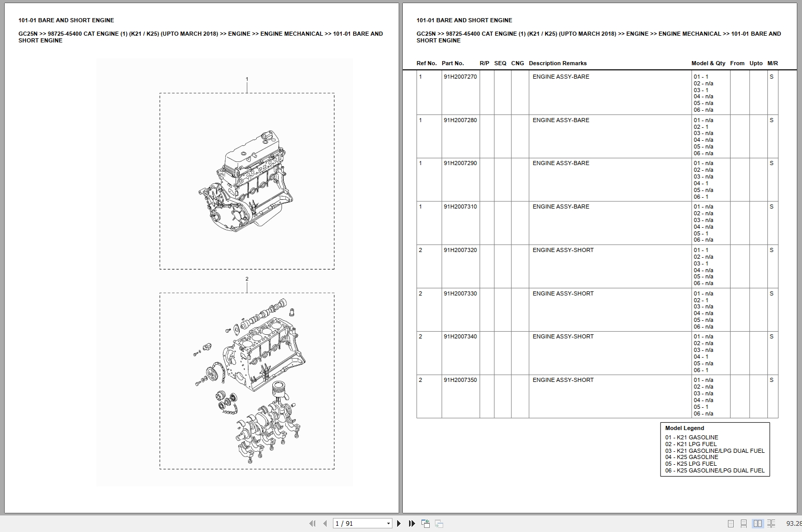Screen dimensions: 802x532
Task: Jump to the last page of the document
Action: coord(411,524)
